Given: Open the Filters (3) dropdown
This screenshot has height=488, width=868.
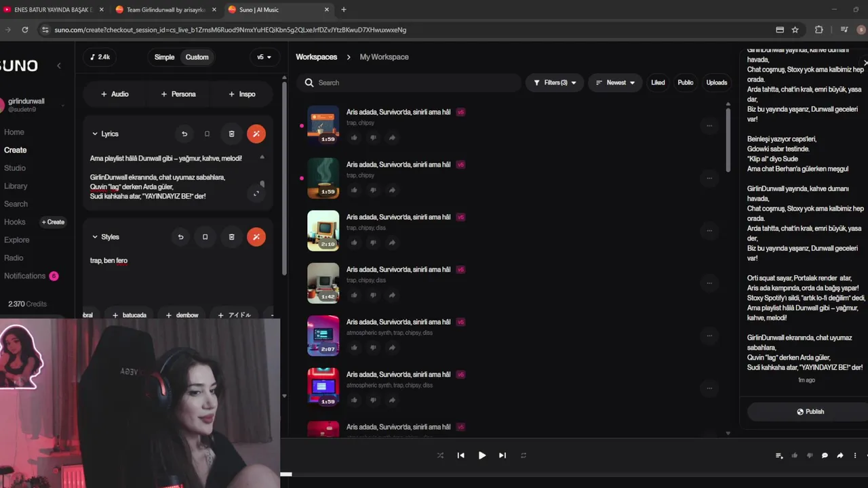Looking at the screenshot, I should (555, 83).
